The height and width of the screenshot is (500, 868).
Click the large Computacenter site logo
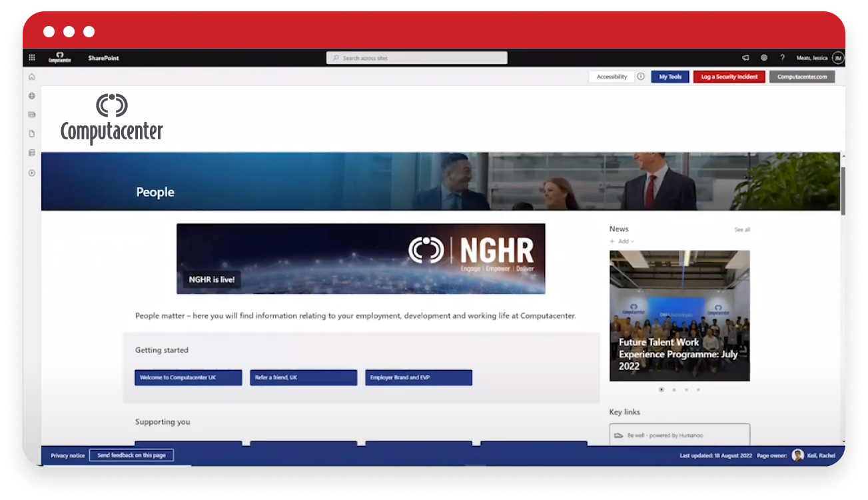pos(111,120)
